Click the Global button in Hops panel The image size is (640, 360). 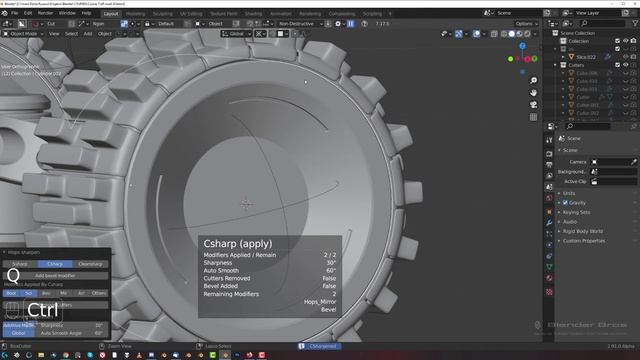click(x=19, y=333)
